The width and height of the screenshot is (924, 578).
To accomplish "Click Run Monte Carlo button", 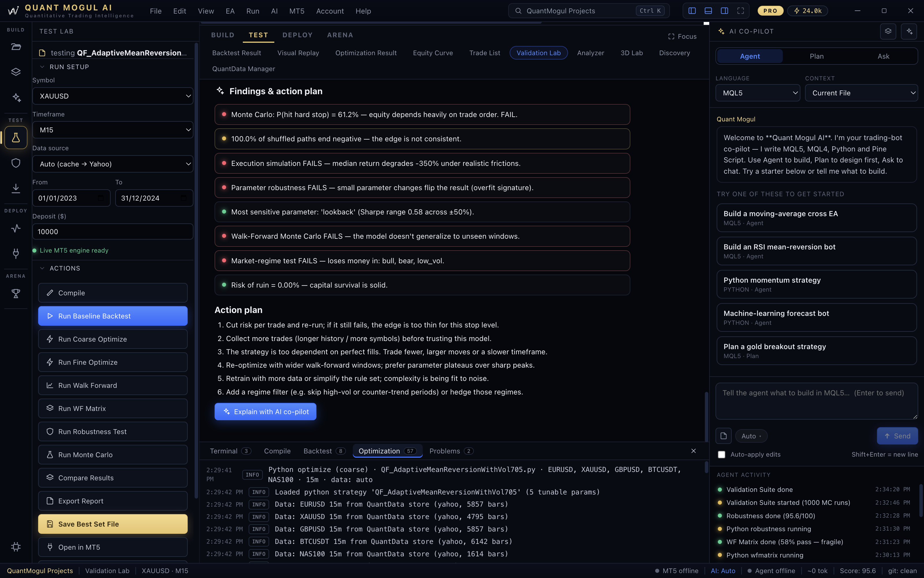I will click(113, 455).
